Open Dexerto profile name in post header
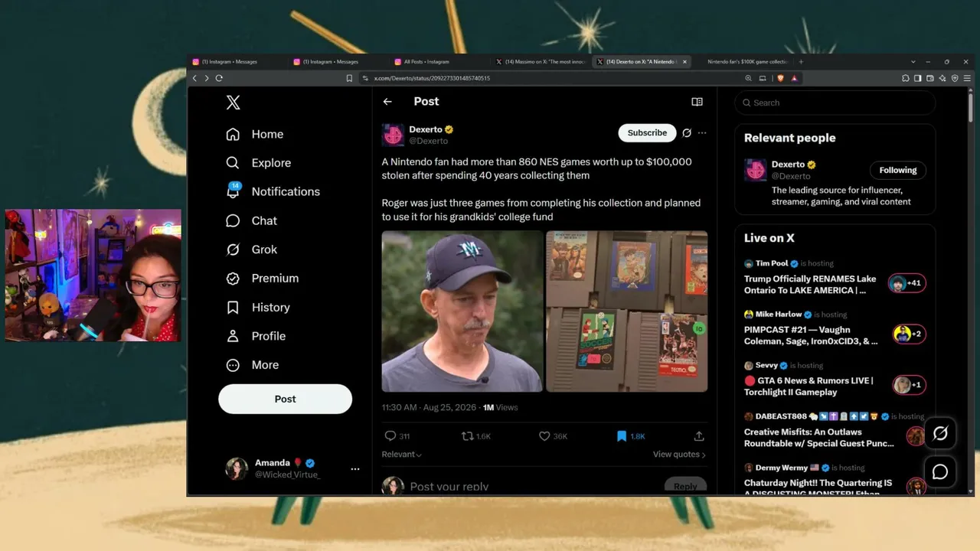 click(426, 129)
